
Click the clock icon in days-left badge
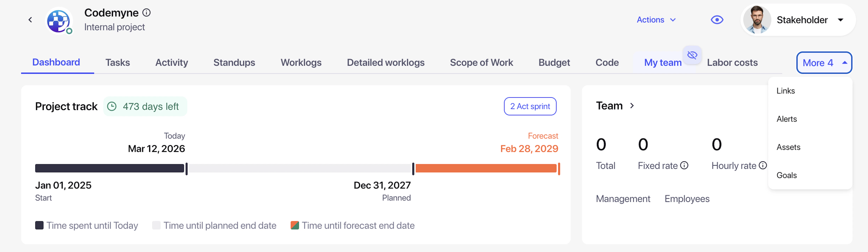pyautogui.click(x=112, y=107)
